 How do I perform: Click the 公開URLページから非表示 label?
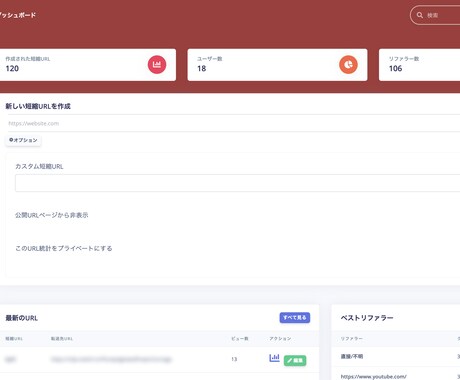52,215
